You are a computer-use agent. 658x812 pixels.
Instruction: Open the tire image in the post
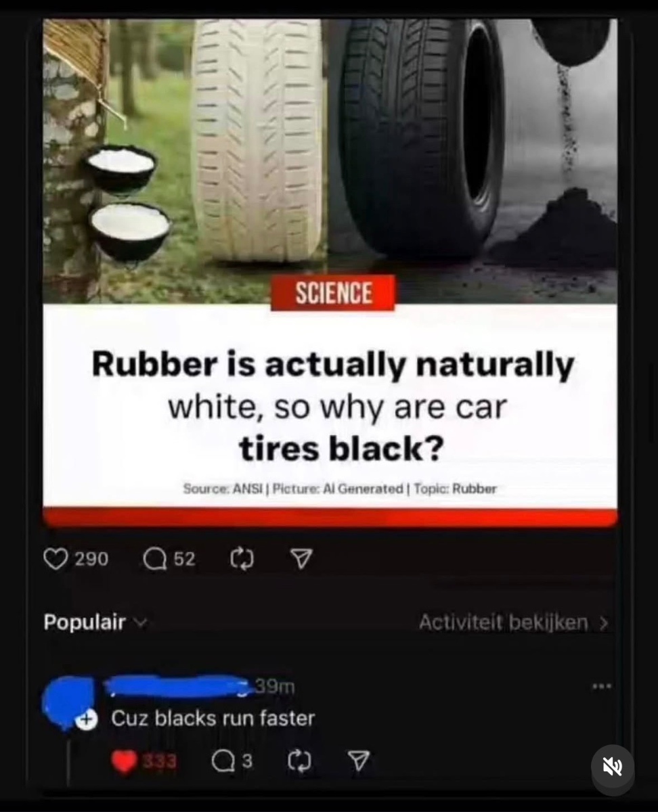330,161
